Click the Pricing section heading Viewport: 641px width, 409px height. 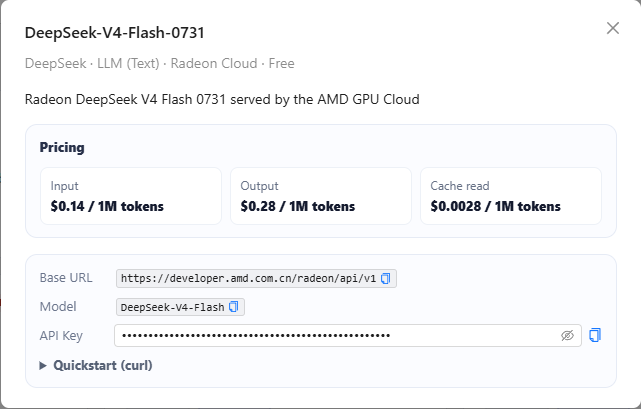62,147
